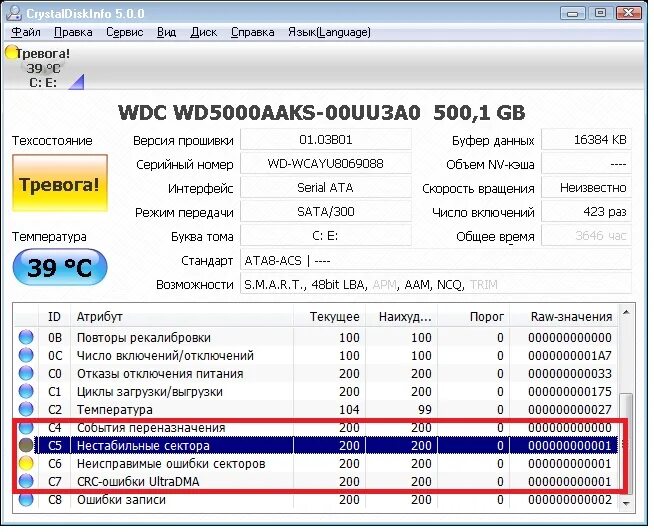Click the drive letter field C: E:
Screen dimensions: 654x532
pyautogui.click(x=326, y=236)
